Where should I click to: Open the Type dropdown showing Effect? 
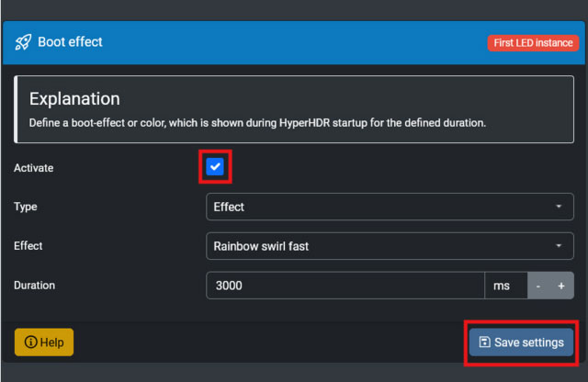tap(390, 207)
